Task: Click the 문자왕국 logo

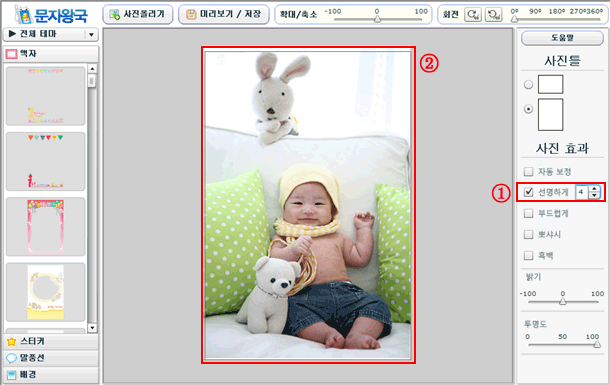Action: [x=51, y=15]
